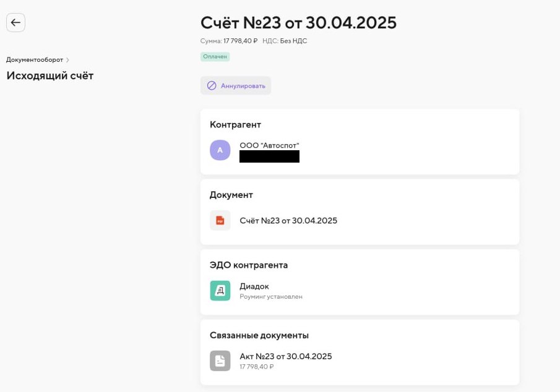Image resolution: width=560 pixels, height=392 pixels.
Task: Open linked Акт №23 от 30.04.2025
Action: (286, 356)
